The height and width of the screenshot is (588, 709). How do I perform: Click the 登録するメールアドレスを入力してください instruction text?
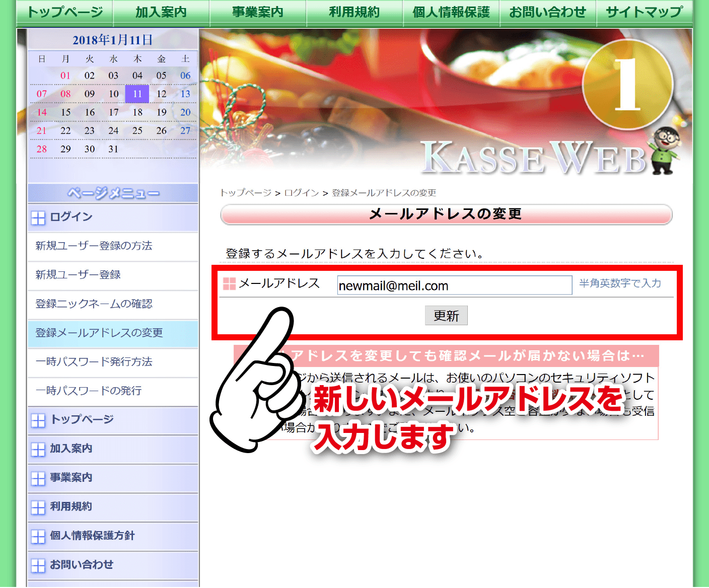click(x=355, y=254)
